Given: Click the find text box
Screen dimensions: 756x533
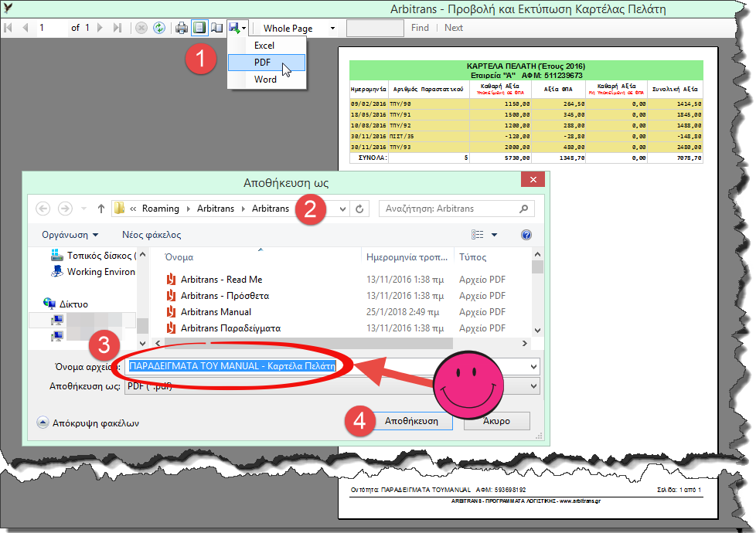Looking at the screenshot, I should coord(375,28).
